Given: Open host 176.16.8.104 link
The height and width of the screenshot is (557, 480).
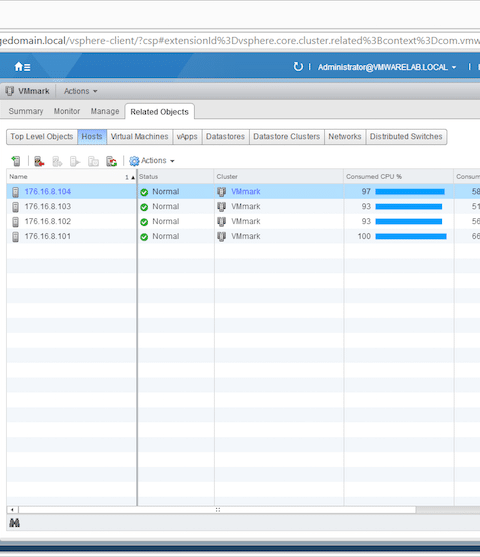Looking at the screenshot, I should click(48, 192).
